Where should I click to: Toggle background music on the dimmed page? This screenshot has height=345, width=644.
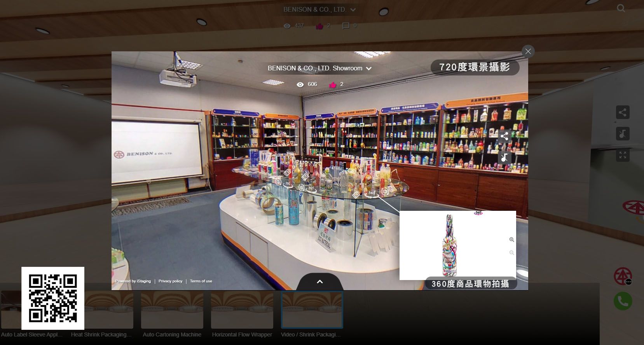(623, 134)
